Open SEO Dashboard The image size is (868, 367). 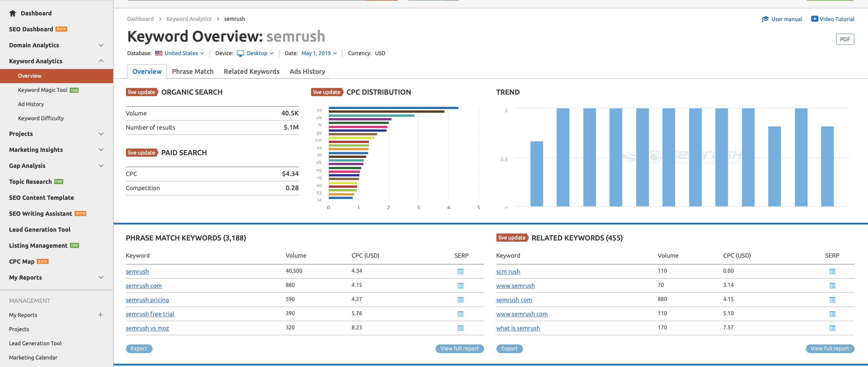[x=31, y=29]
